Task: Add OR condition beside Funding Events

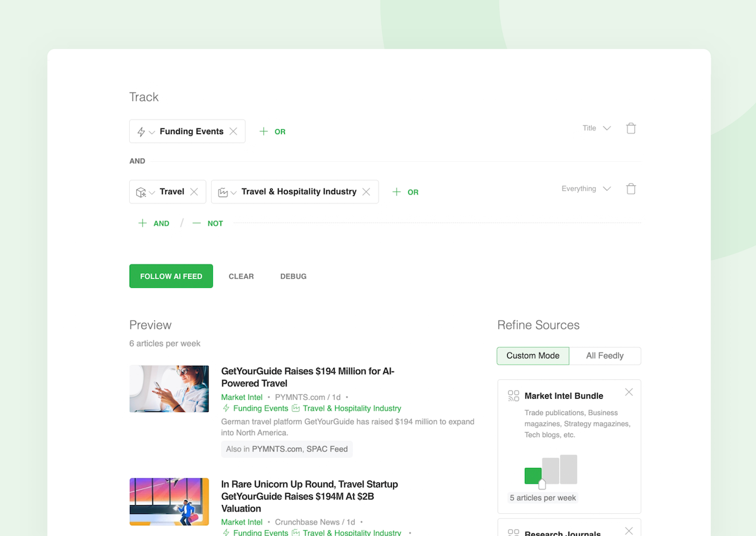Action: pos(273,132)
